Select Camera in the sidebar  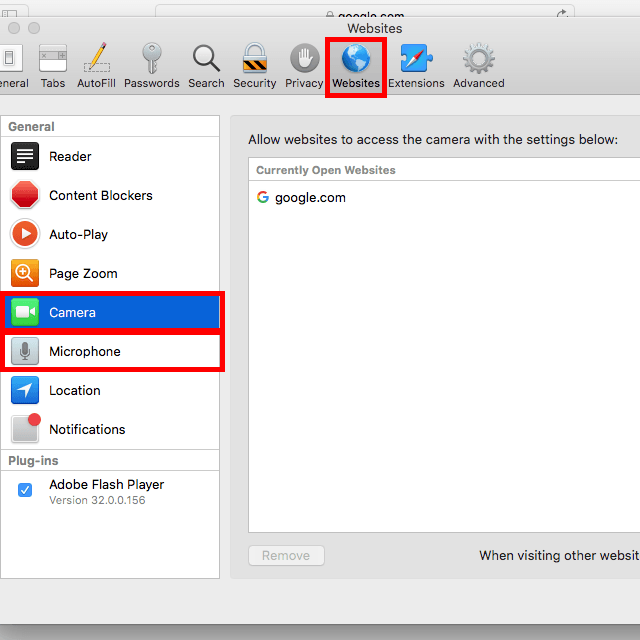(x=112, y=312)
